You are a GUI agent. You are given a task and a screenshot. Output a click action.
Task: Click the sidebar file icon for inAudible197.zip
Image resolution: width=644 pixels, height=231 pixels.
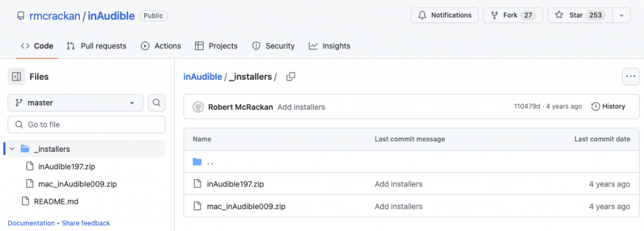(x=30, y=166)
